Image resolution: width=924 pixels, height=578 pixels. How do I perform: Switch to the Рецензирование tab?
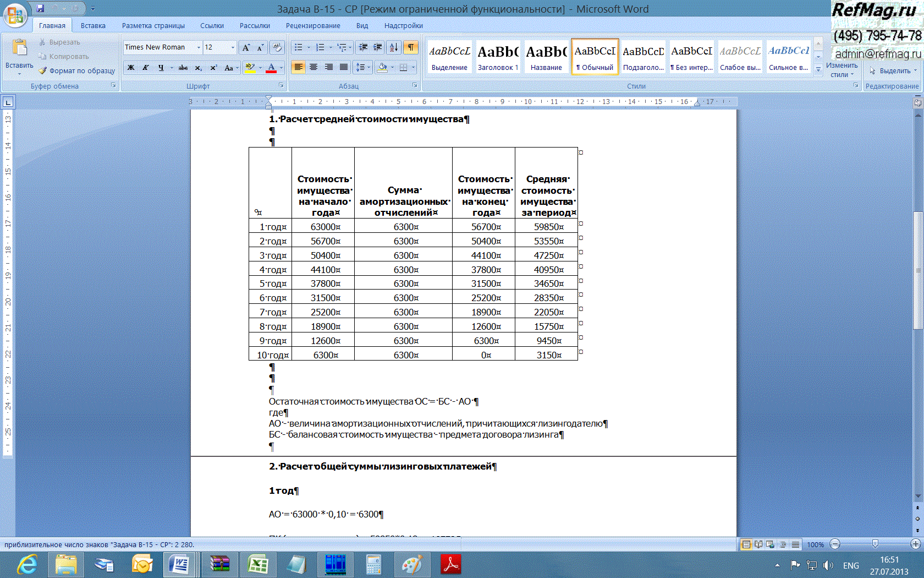[312, 25]
